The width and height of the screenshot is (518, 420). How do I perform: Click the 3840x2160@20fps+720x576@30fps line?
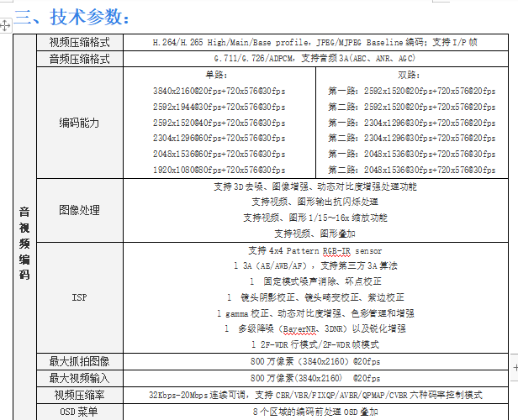[219, 91]
